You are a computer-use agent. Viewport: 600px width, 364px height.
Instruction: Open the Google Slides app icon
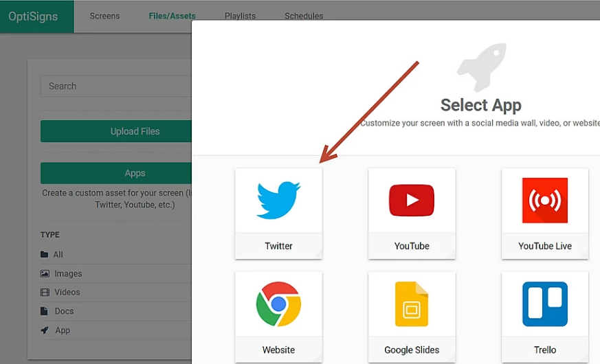pyautogui.click(x=412, y=304)
